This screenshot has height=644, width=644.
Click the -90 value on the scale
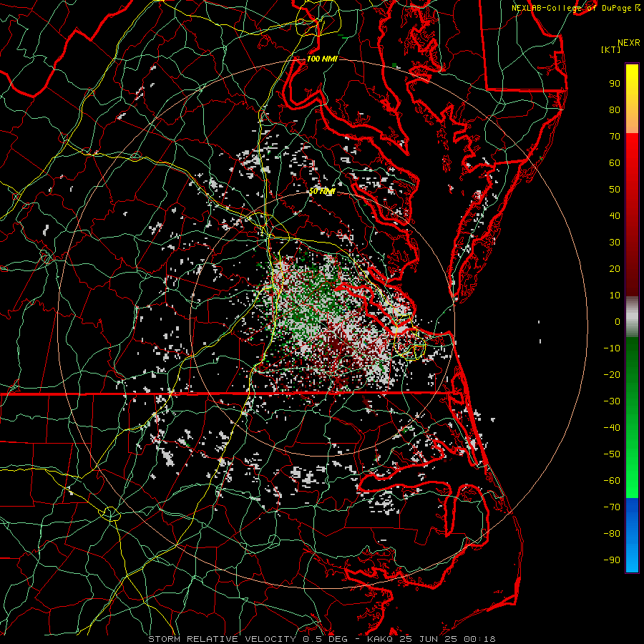612,560
